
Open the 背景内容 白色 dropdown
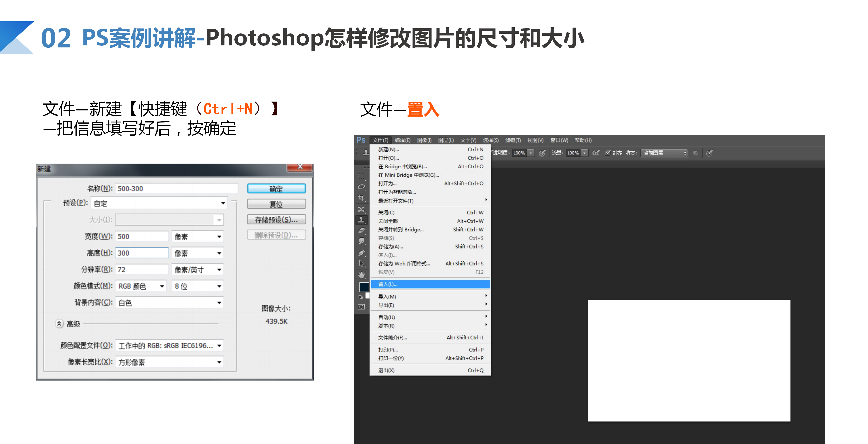tap(170, 303)
